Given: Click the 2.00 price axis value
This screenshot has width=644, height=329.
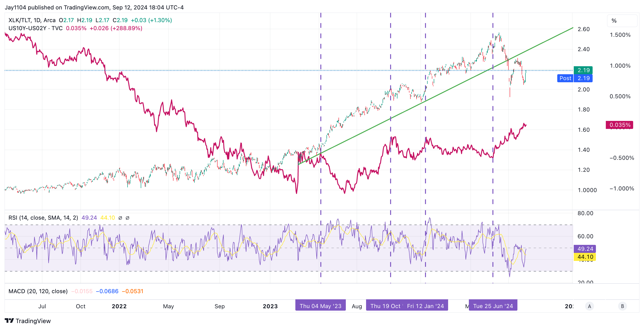Looking at the screenshot, I should pyautogui.click(x=584, y=90).
